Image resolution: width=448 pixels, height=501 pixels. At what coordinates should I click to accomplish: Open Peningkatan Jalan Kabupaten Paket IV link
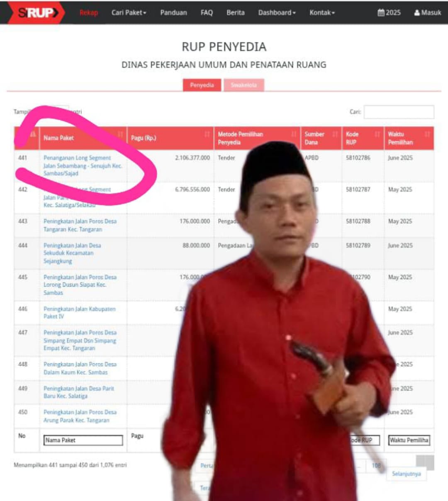pos(80,313)
